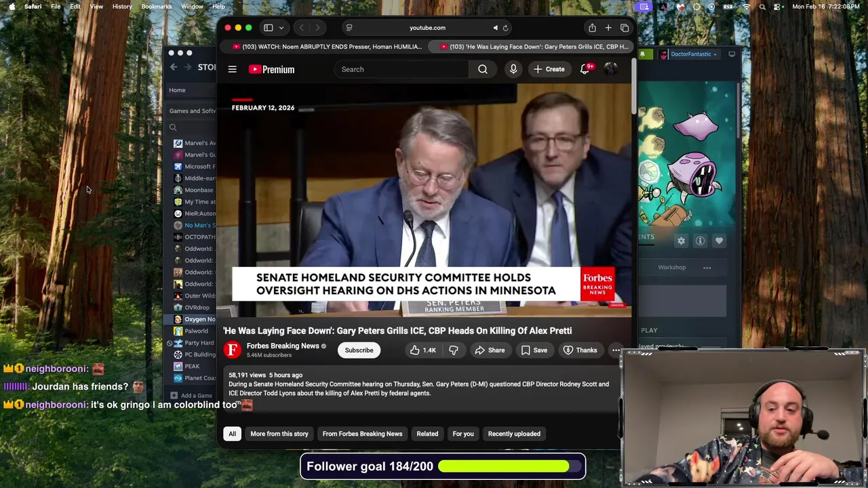The image size is (868, 488).
Task: Open Forbes Breaking News channel name link
Action: tap(283, 346)
